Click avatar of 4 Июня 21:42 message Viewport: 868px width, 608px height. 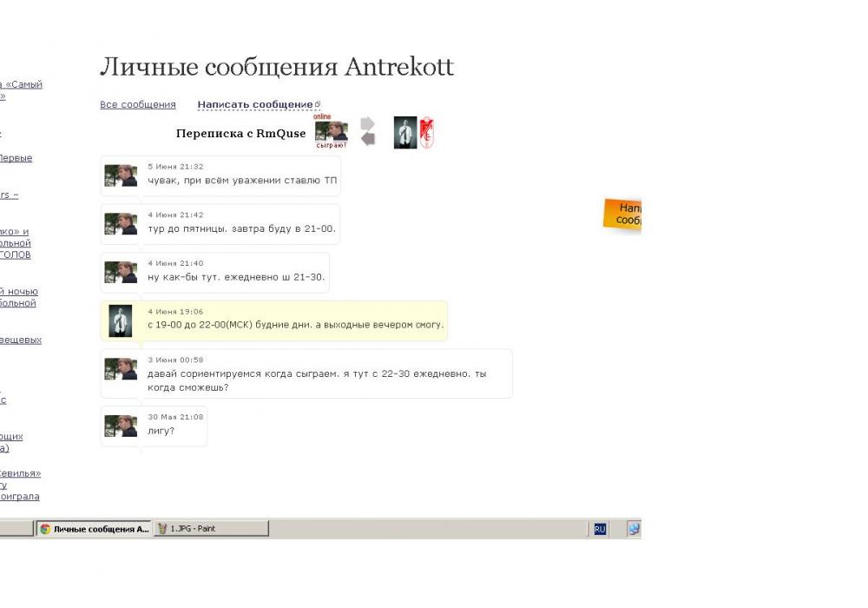point(121,224)
